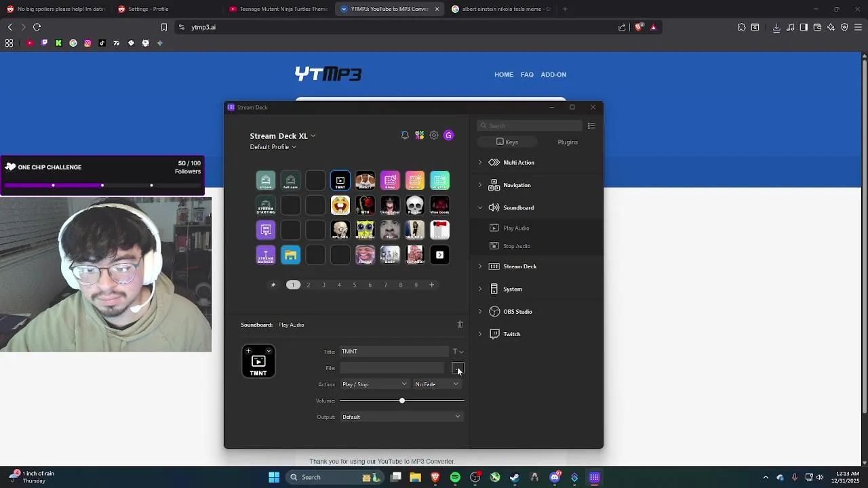
Task: Go to Stream Deck page 5
Action: pos(354,285)
